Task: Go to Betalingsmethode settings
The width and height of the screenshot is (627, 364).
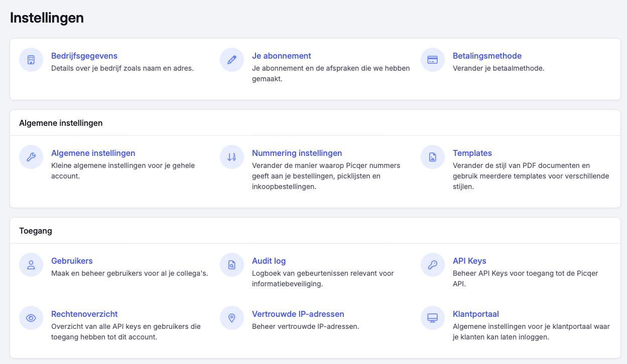Action: 487,56
